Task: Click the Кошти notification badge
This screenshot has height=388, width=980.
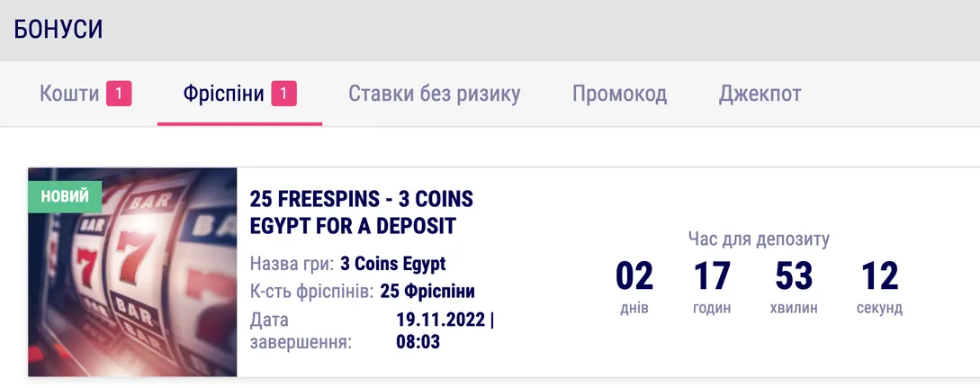Action: pos(119,94)
